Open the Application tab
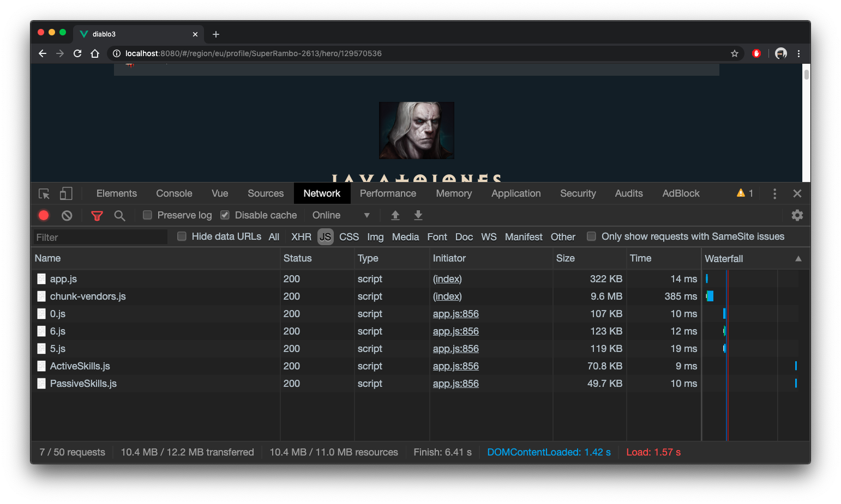 coord(516,193)
